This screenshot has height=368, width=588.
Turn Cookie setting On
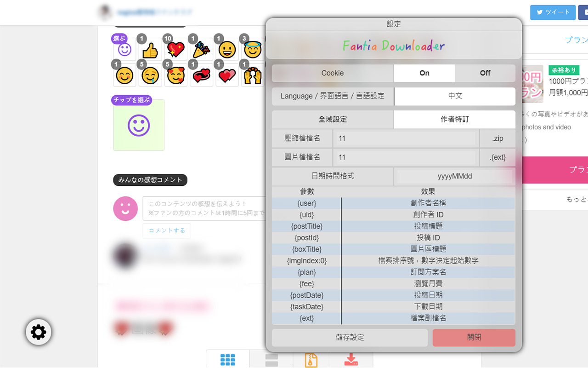[424, 73]
